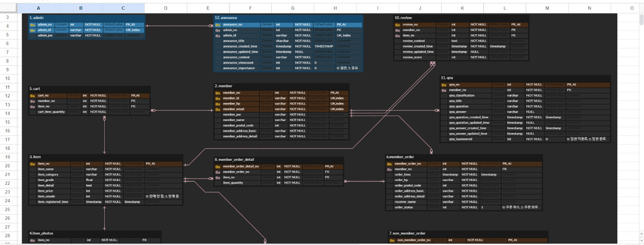Select column B header
The image size is (644, 245).
[x=81, y=8]
